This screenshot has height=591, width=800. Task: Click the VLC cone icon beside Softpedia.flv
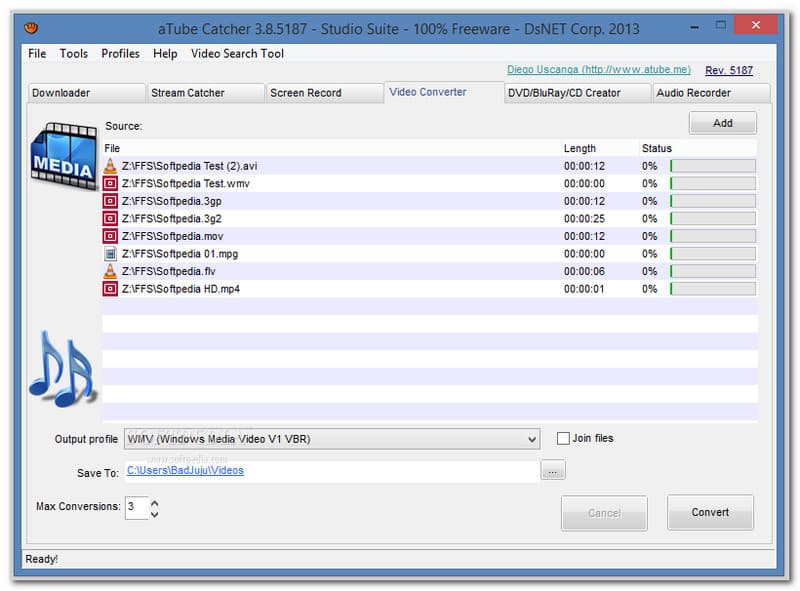point(110,271)
